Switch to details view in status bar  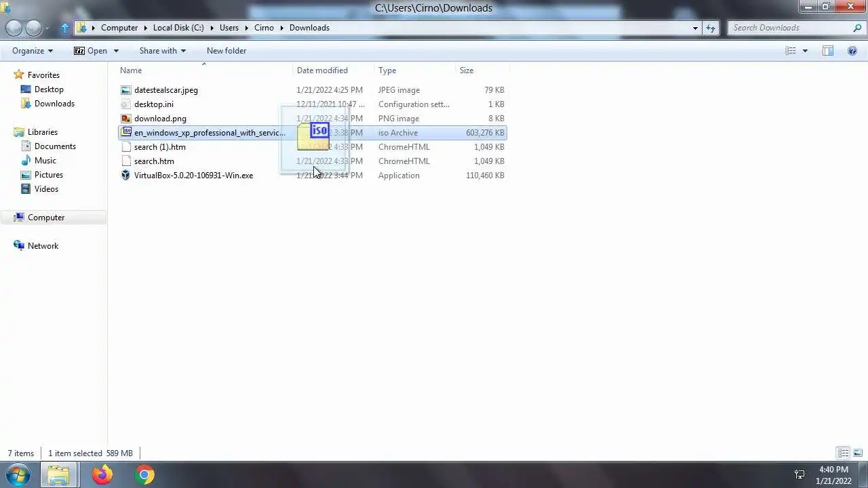tap(843, 453)
